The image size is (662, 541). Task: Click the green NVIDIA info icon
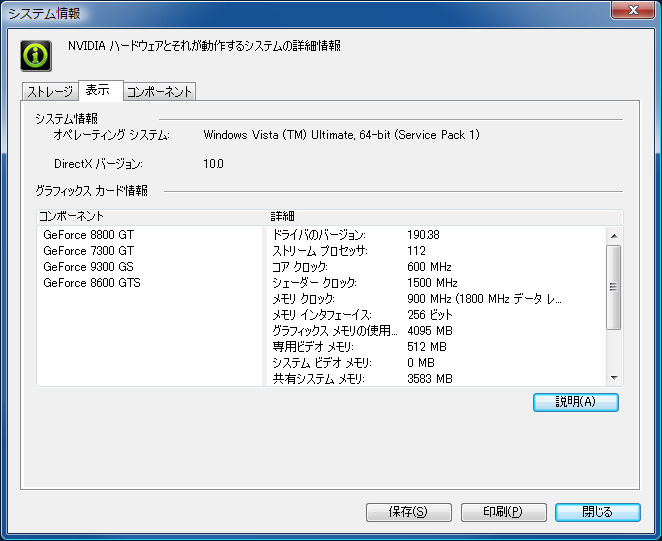36,55
